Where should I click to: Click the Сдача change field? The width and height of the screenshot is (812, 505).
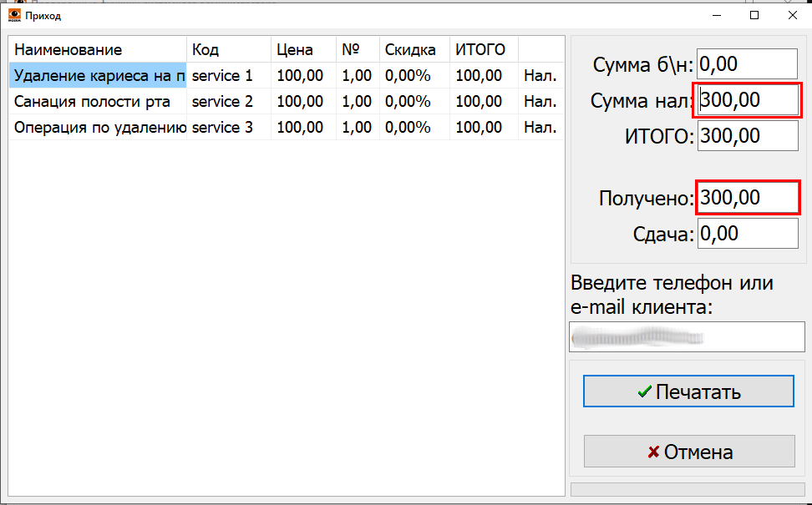click(x=748, y=234)
